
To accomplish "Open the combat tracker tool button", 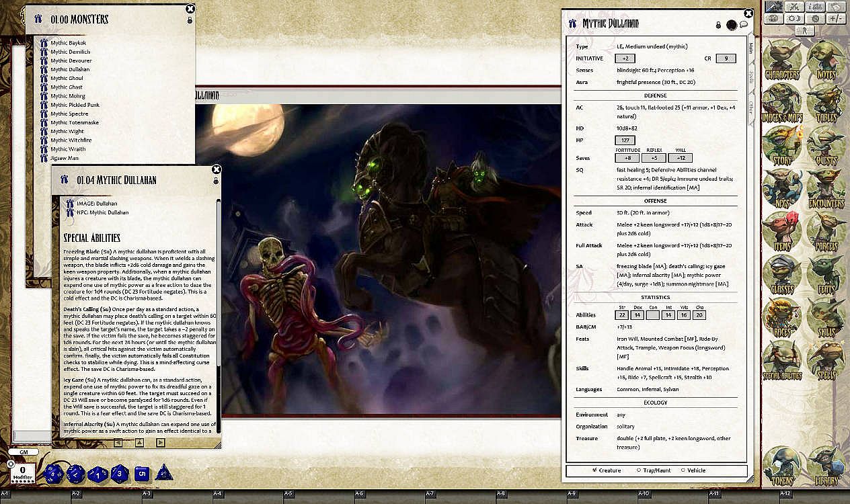I will pos(772,7).
